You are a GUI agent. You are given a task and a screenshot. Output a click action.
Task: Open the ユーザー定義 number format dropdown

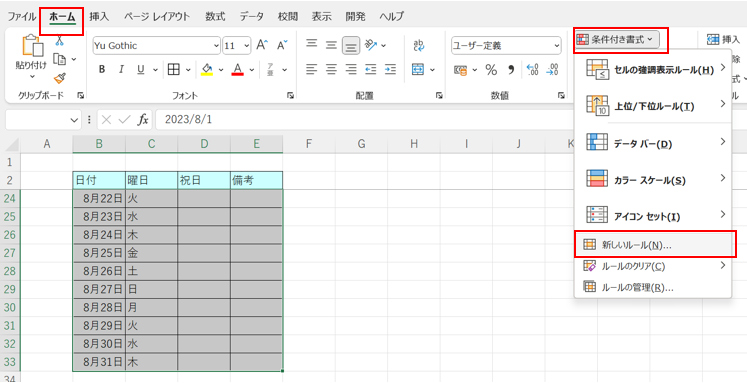click(x=557, y=46)
